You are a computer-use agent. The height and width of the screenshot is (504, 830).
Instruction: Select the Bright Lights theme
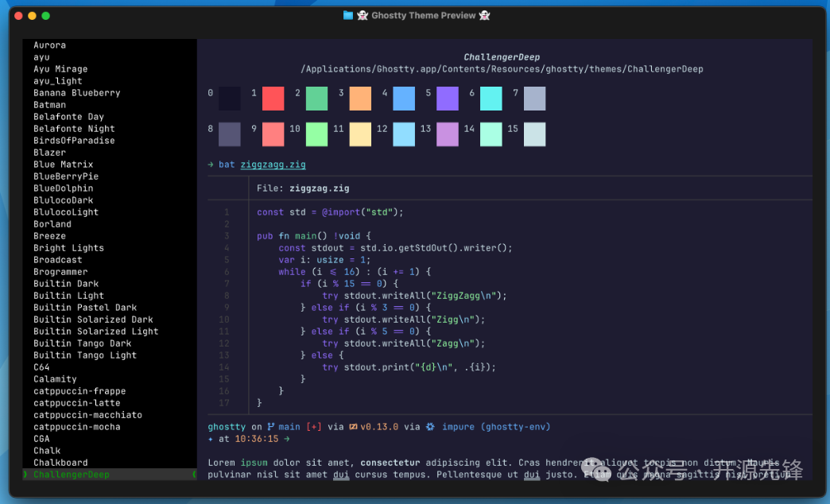click(x=69, y=248)
